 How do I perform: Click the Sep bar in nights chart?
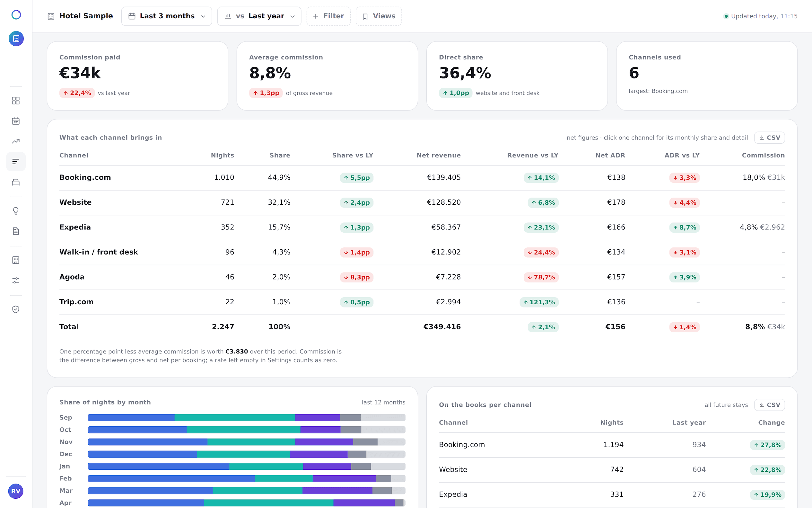pos(246,418)
